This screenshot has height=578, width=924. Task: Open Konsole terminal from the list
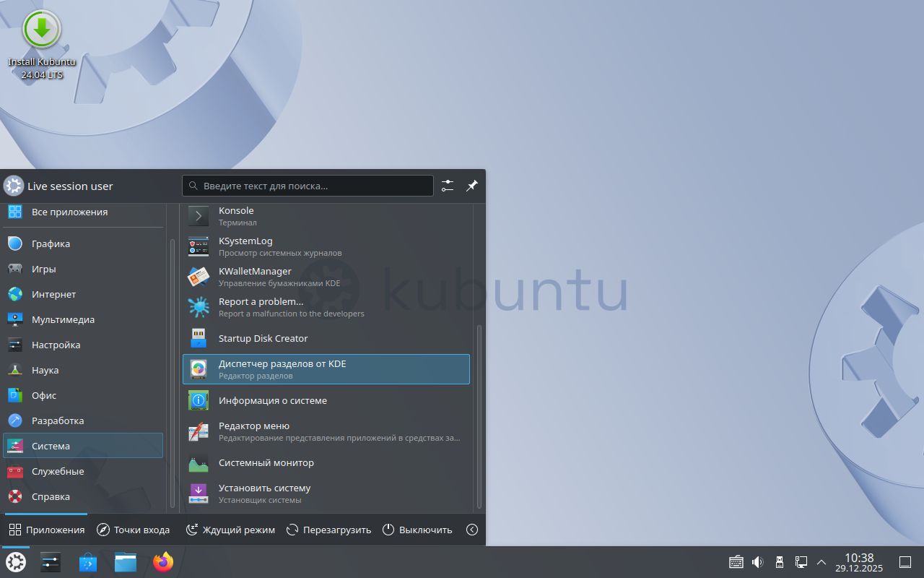[326, 216]
